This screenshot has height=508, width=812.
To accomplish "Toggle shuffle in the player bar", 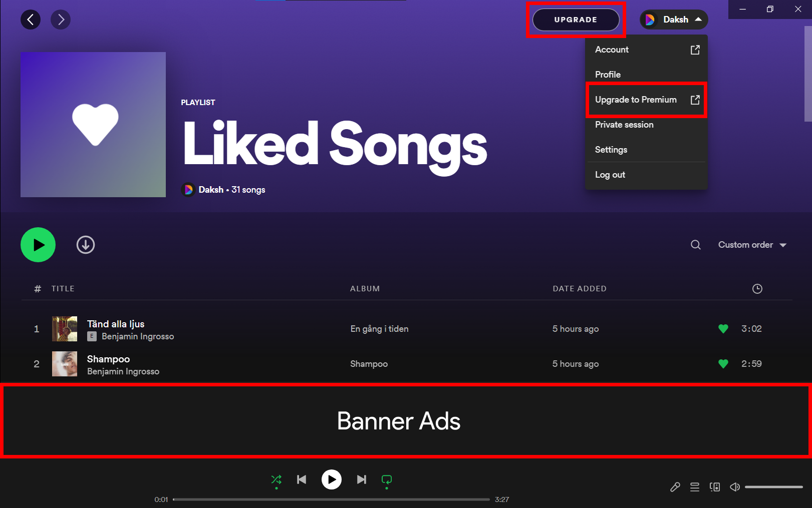I will [x=276, y=479].
